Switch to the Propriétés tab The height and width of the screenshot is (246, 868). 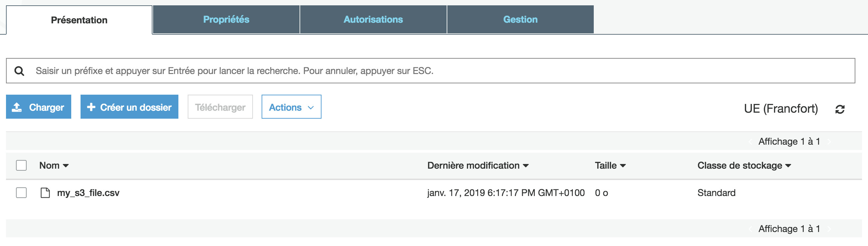226,20
